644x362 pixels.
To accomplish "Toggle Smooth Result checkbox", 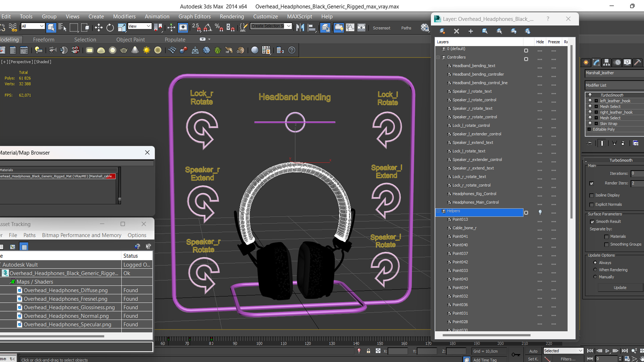I will 592,222.
